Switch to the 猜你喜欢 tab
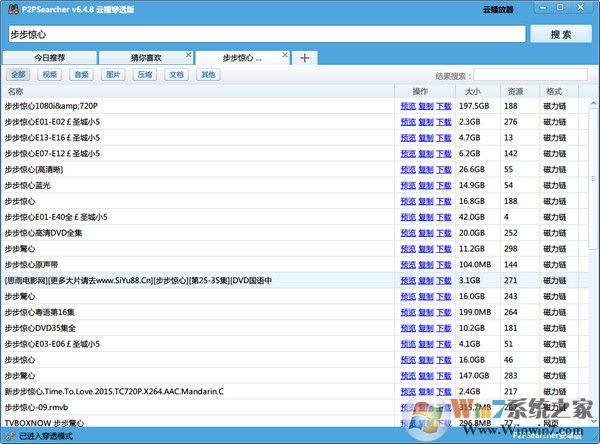 click(146, 58)
